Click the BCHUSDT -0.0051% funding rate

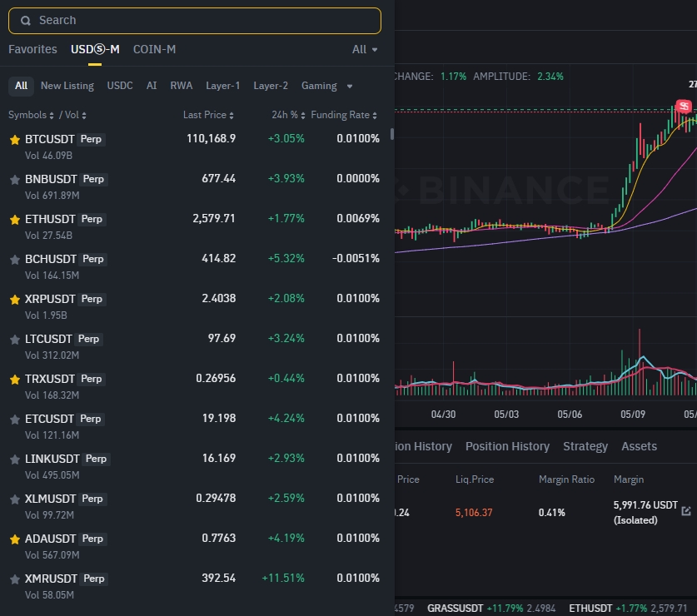click(356, 259)
